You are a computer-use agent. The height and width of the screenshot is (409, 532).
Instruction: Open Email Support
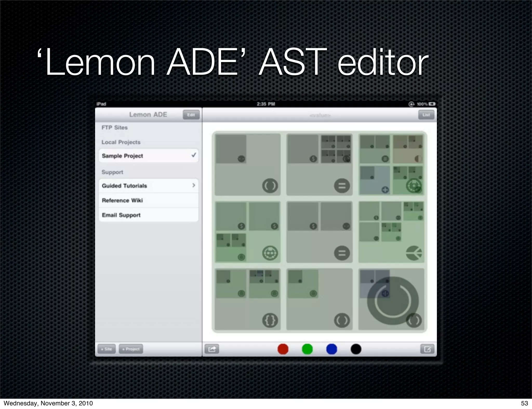coord(149,215)
